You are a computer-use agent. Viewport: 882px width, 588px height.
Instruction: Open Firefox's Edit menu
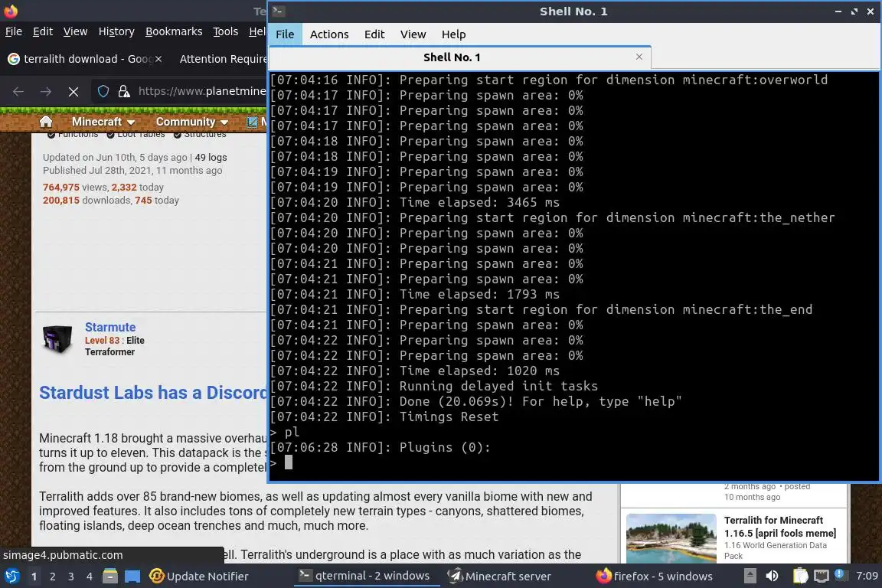(x=43, y=31)
